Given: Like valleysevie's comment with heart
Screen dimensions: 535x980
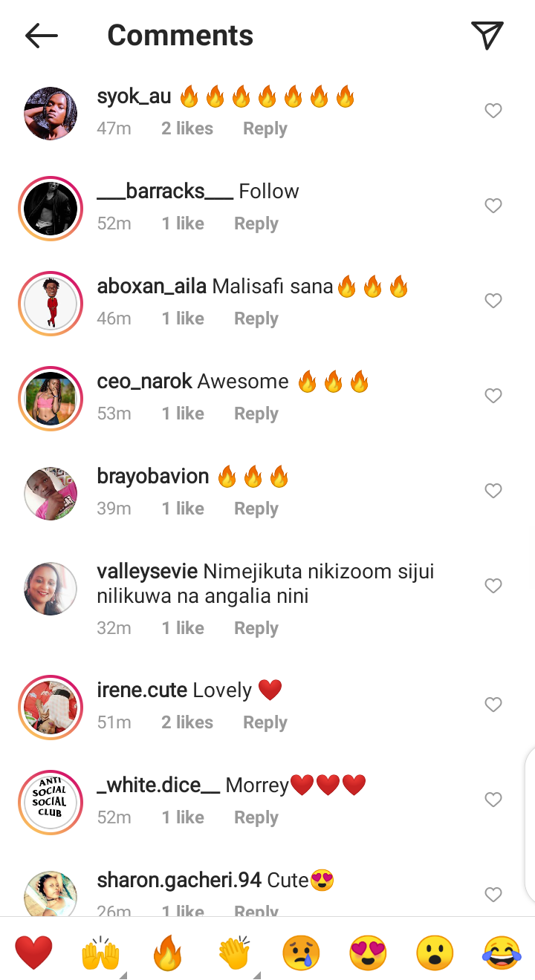Looking at the screenshot, I should pos(493,586).
